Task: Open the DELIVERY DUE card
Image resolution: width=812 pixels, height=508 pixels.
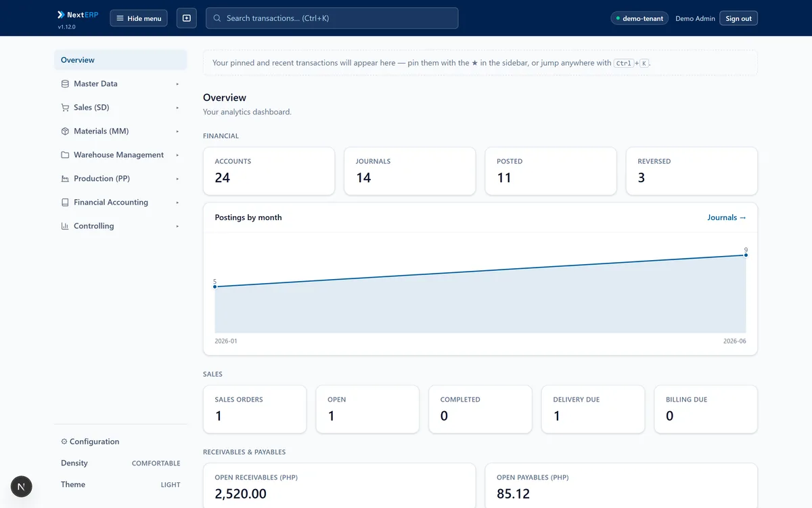Action: (x=593, y=409)
